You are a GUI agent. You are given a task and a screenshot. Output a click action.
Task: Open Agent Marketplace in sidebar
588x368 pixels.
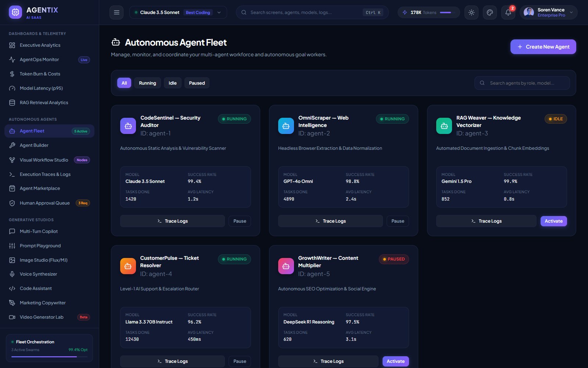49,188
